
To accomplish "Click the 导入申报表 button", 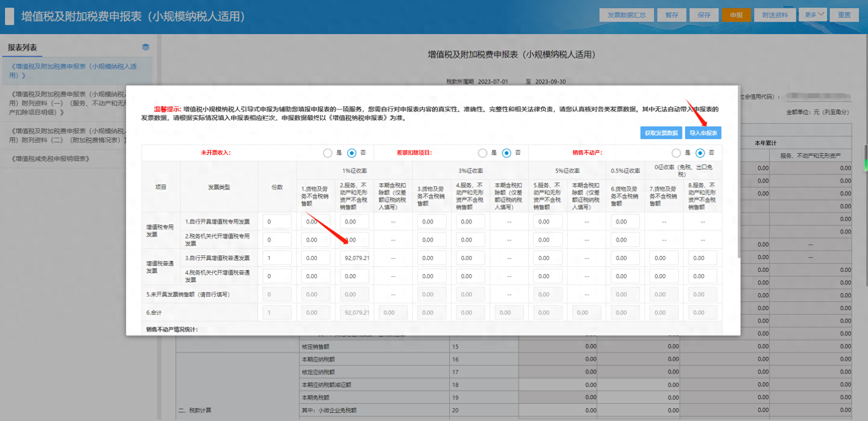I will point(703,132).
